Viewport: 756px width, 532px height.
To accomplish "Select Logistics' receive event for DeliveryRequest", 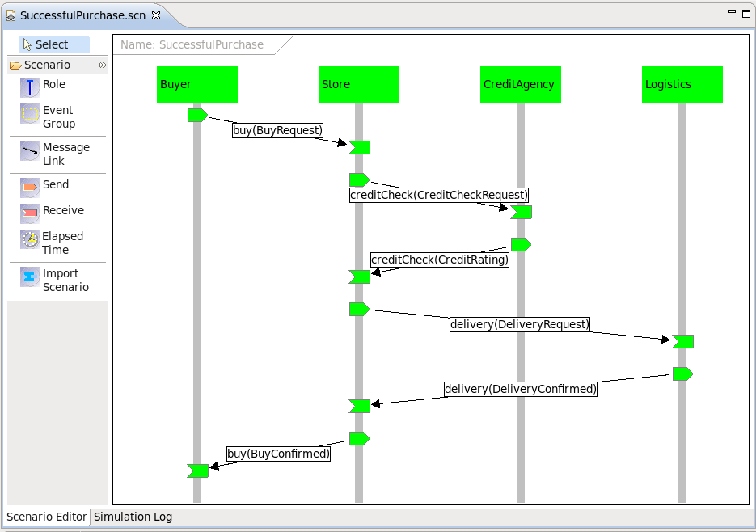I will coord(682,341).
